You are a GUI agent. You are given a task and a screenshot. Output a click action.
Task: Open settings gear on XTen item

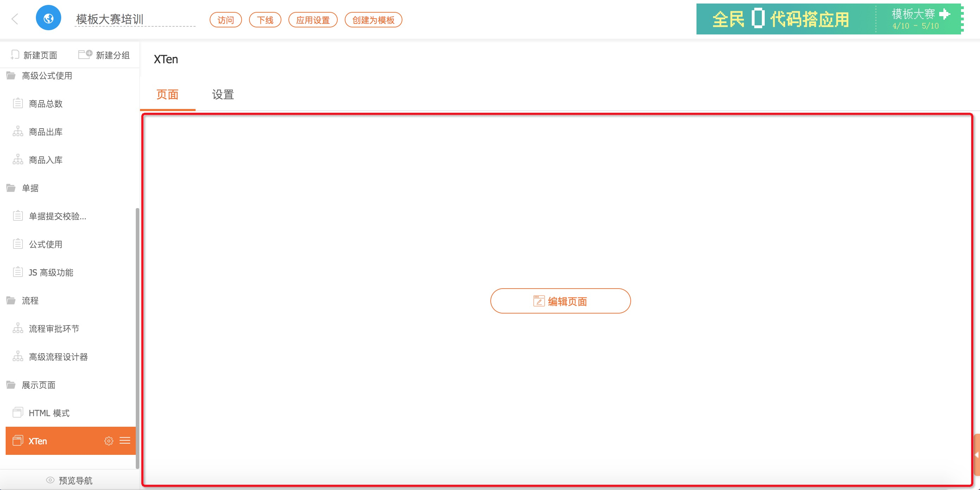(x=109, y=441)
